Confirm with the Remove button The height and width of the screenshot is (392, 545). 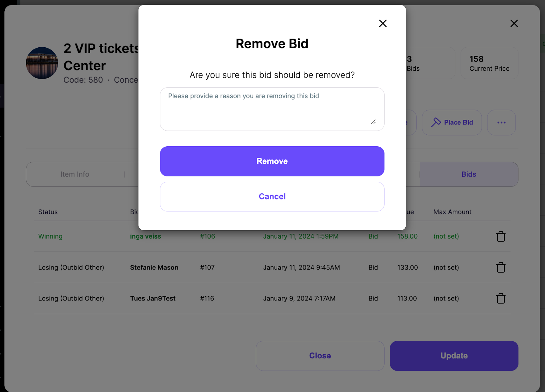point(272,161)
